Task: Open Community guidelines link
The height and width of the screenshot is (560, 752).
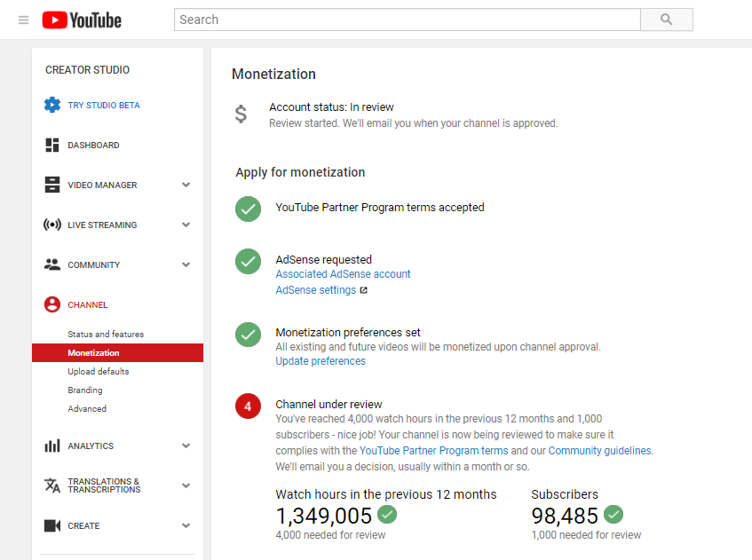Action: click(599, 451)
